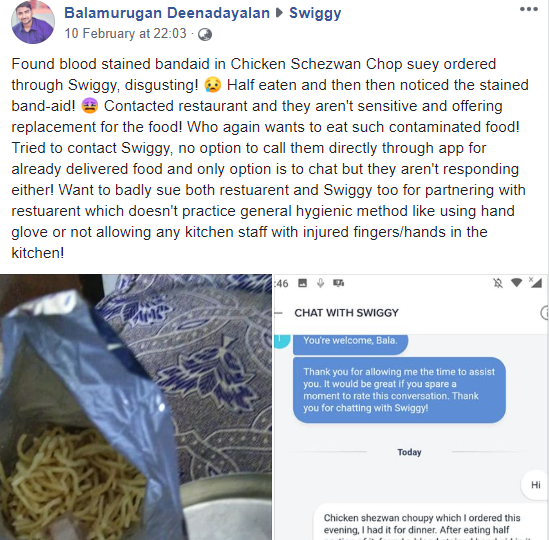
Task: Open the noodles food bag photo
Action: click(136, 407)
